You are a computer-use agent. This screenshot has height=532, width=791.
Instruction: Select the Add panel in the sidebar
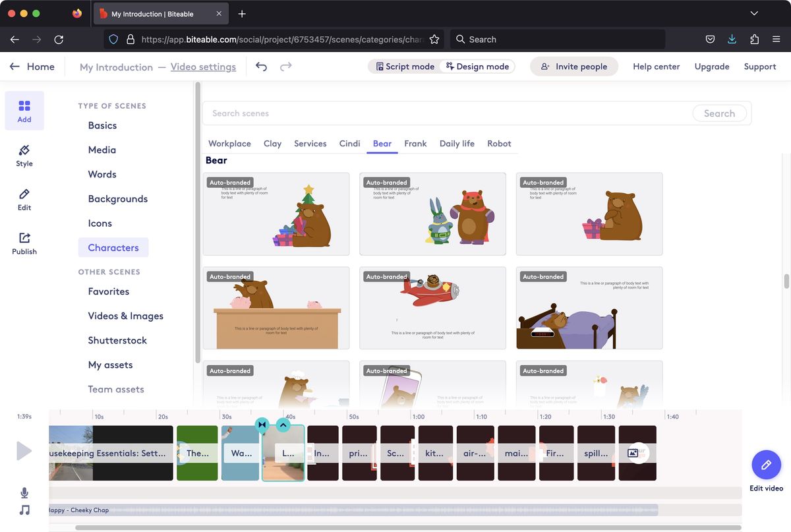tap(24, 111)
